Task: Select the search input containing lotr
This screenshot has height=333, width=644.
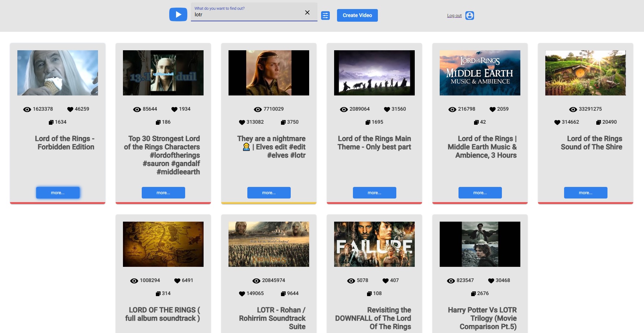Action: click(x=250, y=14)
